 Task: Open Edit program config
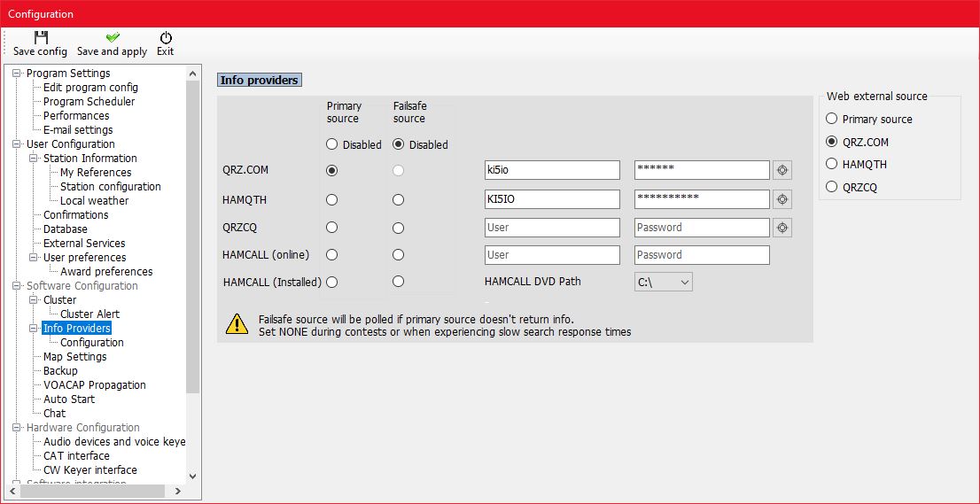tap(90, 88)
